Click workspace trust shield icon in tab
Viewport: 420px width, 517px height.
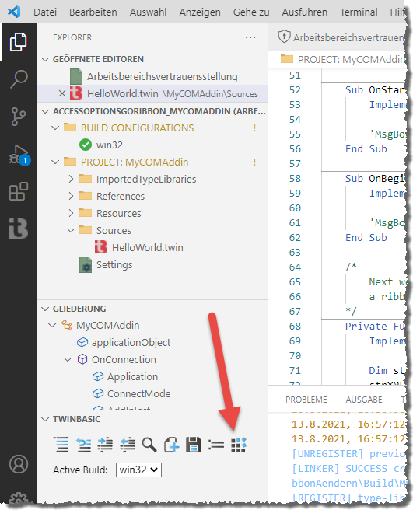(x=284, y=37)
